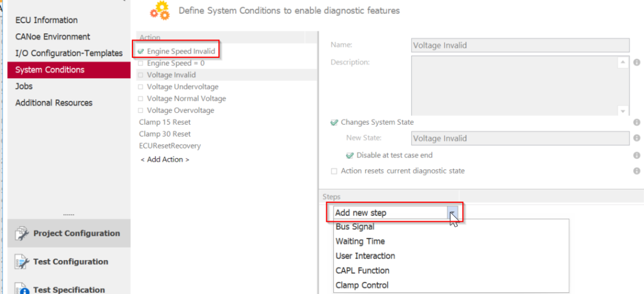The image size is (644, 294).
Task: Click info icon for Action resets diagnostic state
Action: point(637,171)
